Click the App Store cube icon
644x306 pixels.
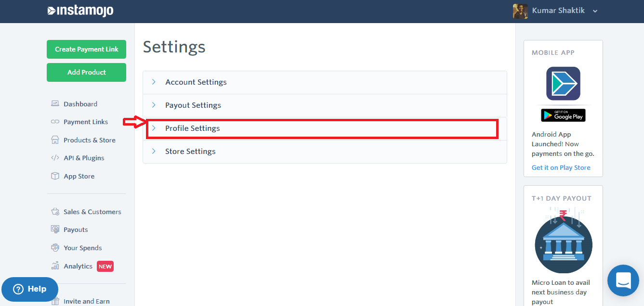(x=55, y=176)
